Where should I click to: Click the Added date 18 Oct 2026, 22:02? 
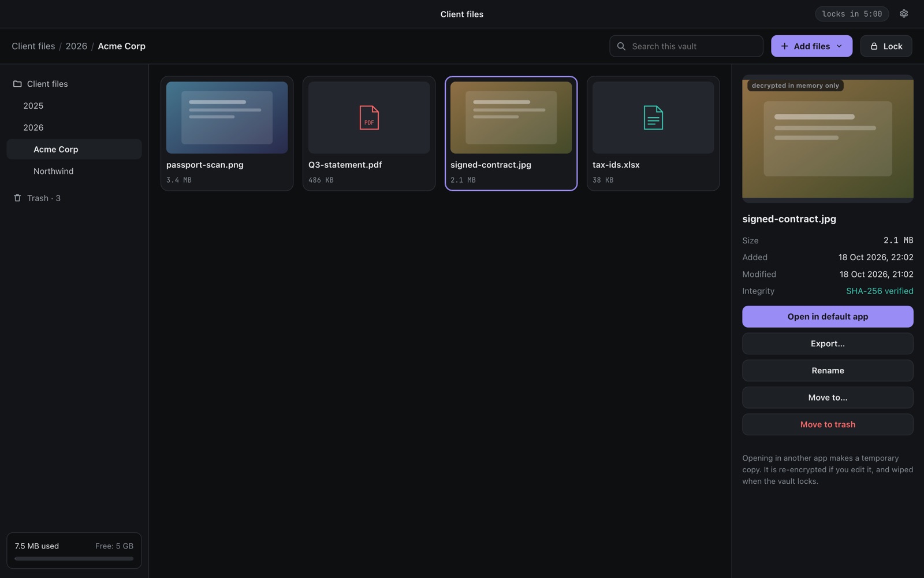(876, 257)
